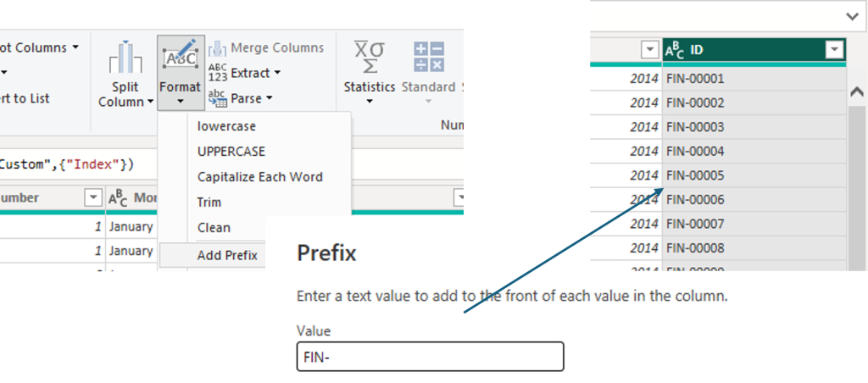Expand the formula bar chevron
This screenshot has width=868, height=383.
pyautogui.click(x=853, y=17)
